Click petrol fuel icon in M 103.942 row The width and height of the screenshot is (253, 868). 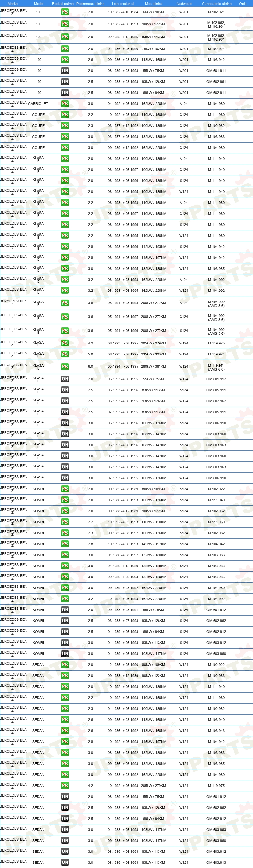coord(65,60)
